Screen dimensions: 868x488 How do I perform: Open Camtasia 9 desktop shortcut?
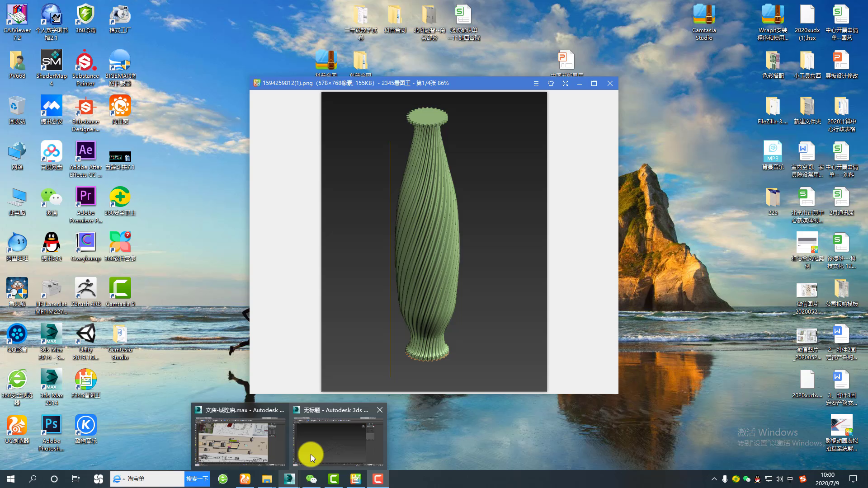(120, 292)
